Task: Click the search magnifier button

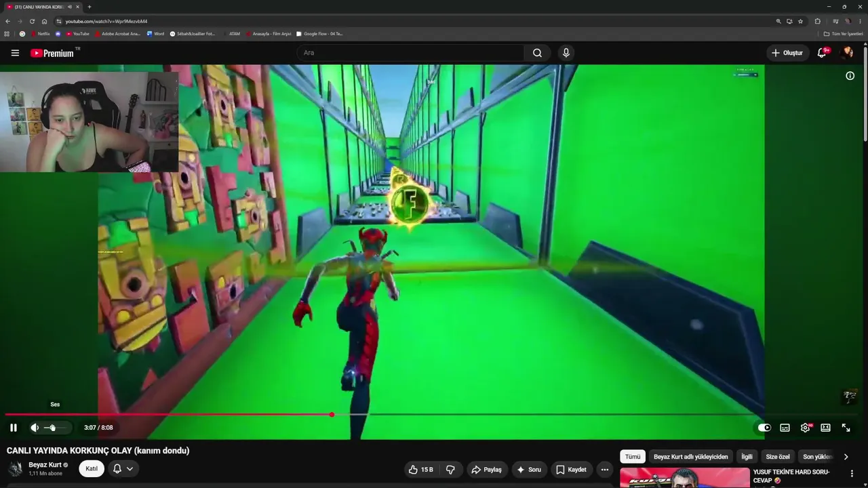Action: [537, 53]
